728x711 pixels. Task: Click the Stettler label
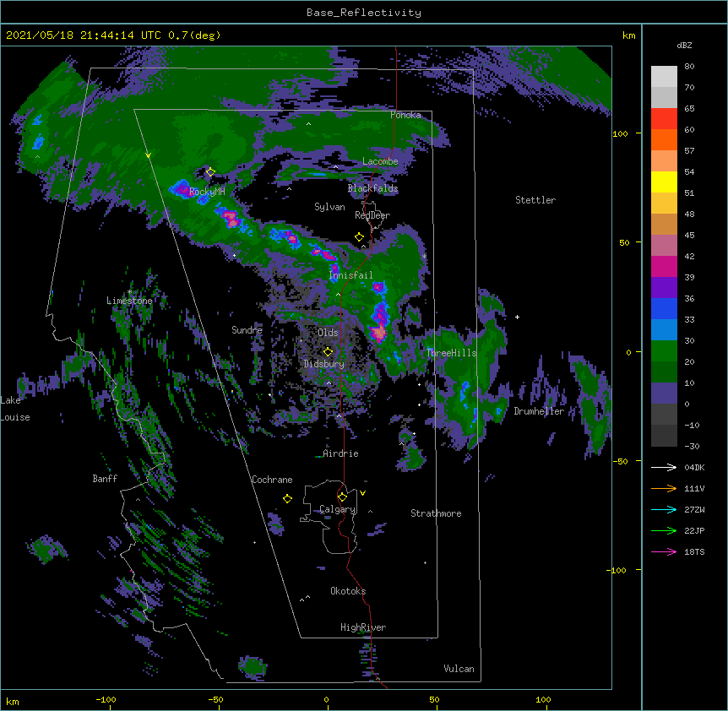[535, 200]
